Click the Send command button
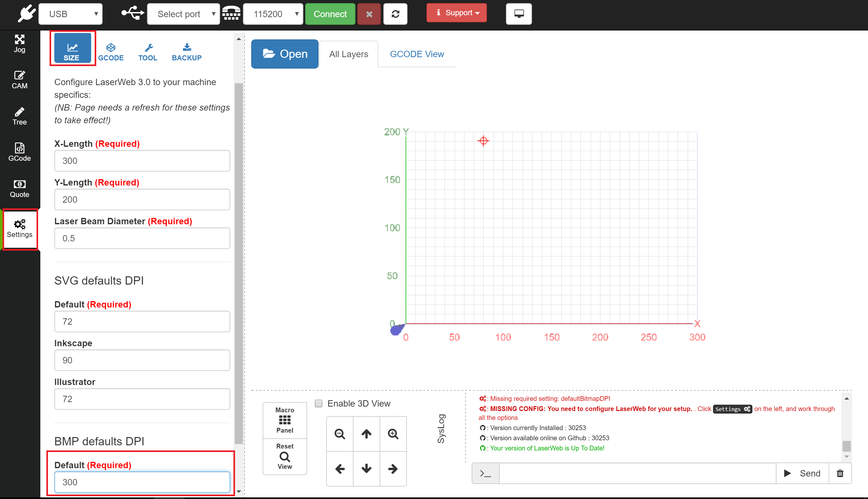The width and height of the screenshot is (868, 499). (x=802, y=473)
